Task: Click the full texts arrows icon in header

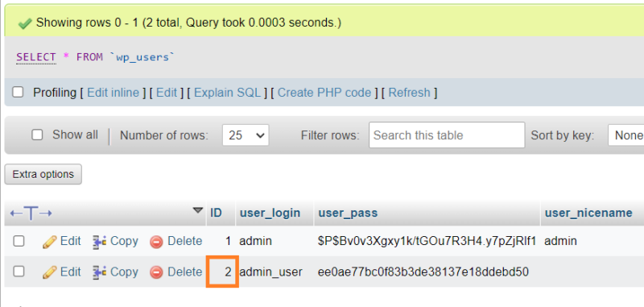Action: click(x=31, y=214)
